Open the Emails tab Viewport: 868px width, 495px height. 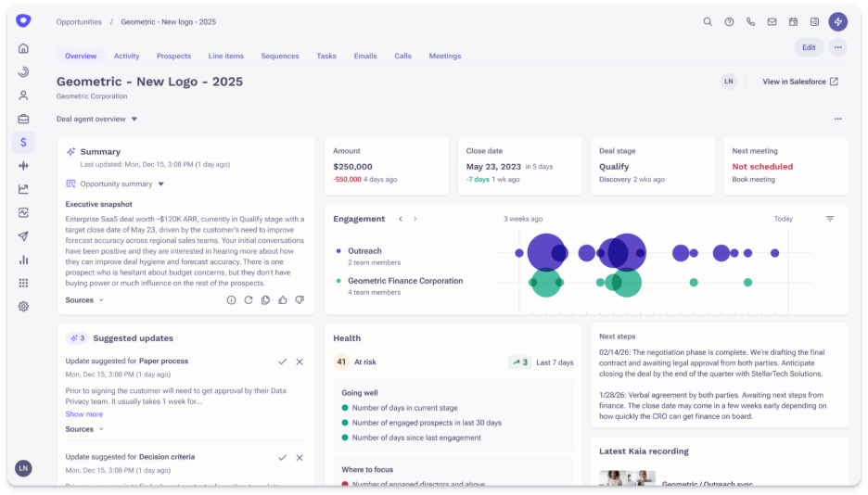coord(365,56)
